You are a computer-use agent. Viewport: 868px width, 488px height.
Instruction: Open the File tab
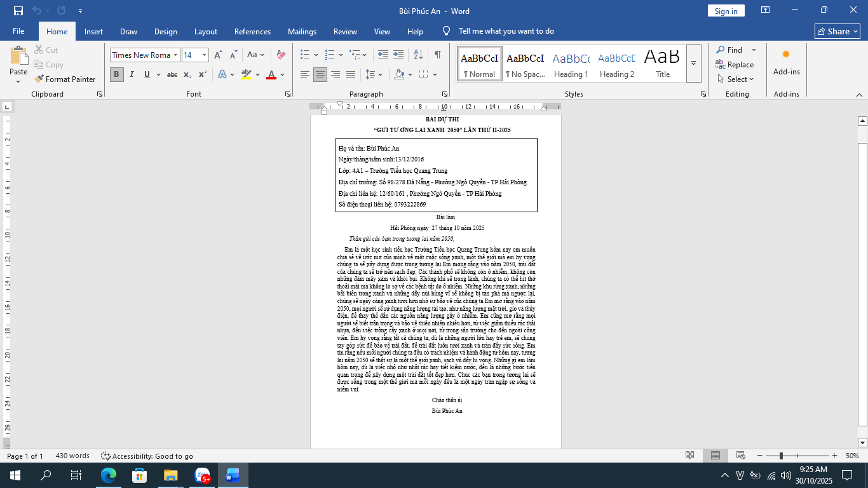tap(18, 31)
